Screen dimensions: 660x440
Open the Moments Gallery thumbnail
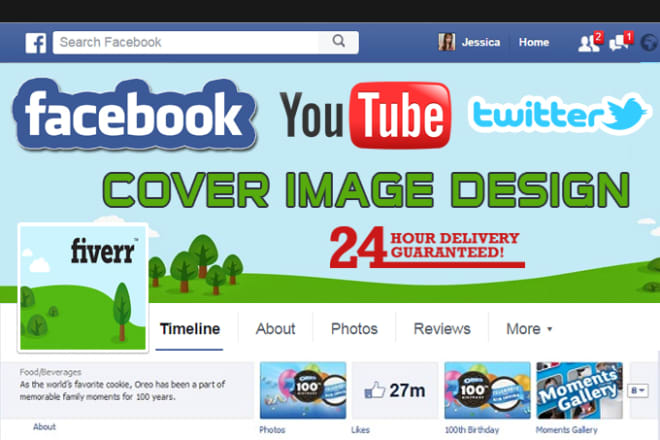point(579,390)
